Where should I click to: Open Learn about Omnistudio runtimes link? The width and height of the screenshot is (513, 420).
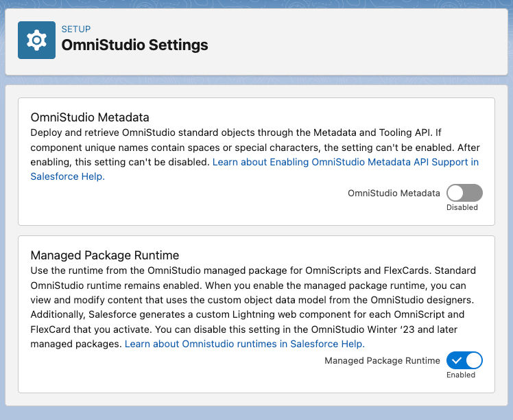245,344
